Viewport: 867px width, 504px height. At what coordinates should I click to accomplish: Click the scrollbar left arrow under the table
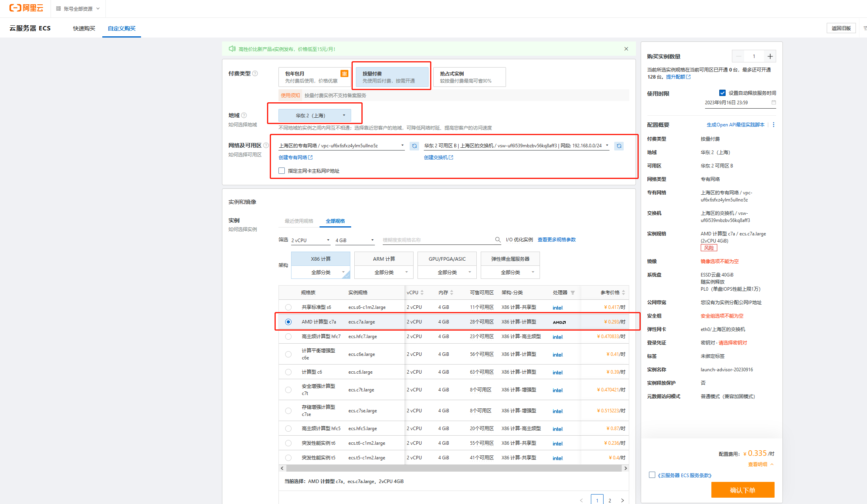pyautogui.click(x=282, y=468)
